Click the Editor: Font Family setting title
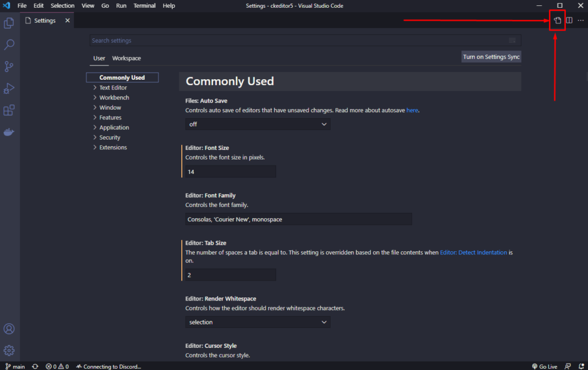Viewport: 588px width, 370px height. pyautogui.click(x=211, y=195)
